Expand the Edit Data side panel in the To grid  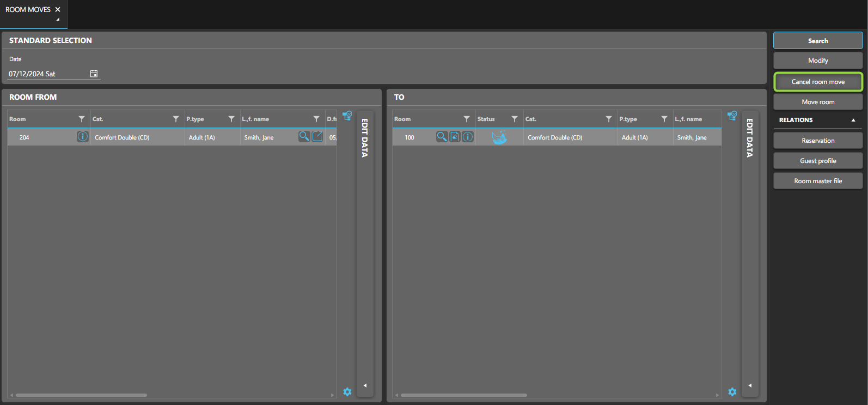750,385
